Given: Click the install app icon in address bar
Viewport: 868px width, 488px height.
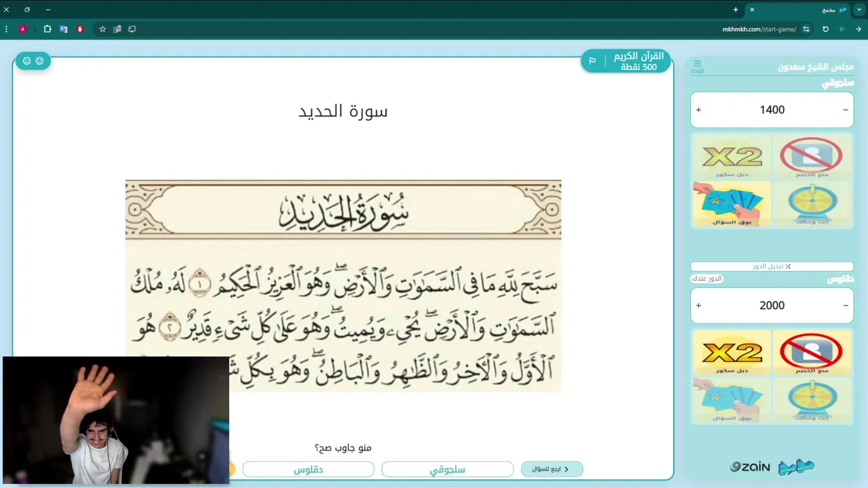Looking at the screenshot, I should tap(132, 29).
